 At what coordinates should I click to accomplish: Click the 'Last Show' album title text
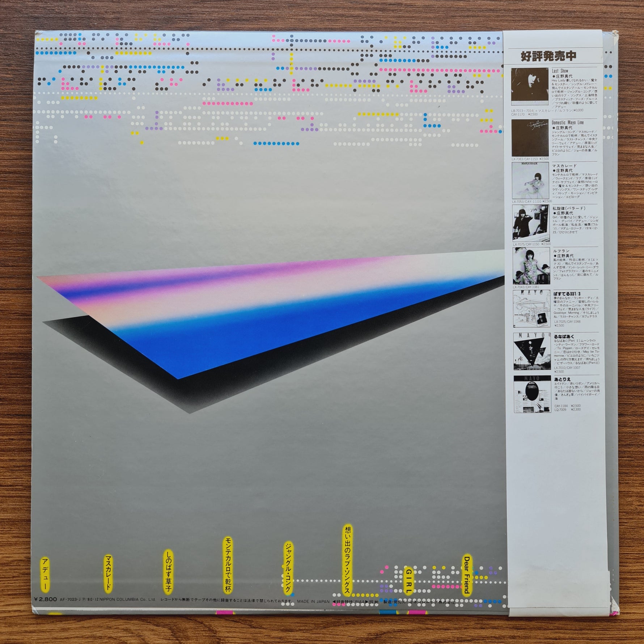(x=560, y=71)
